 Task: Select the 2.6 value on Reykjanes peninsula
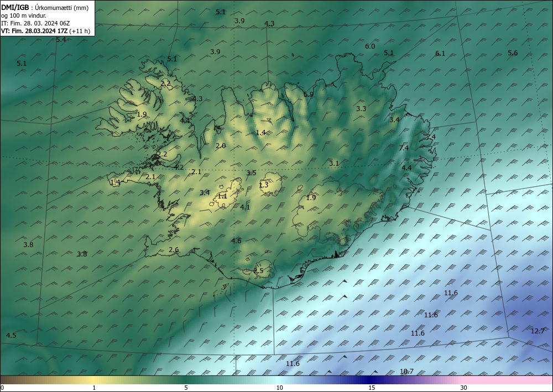point(174,249)
